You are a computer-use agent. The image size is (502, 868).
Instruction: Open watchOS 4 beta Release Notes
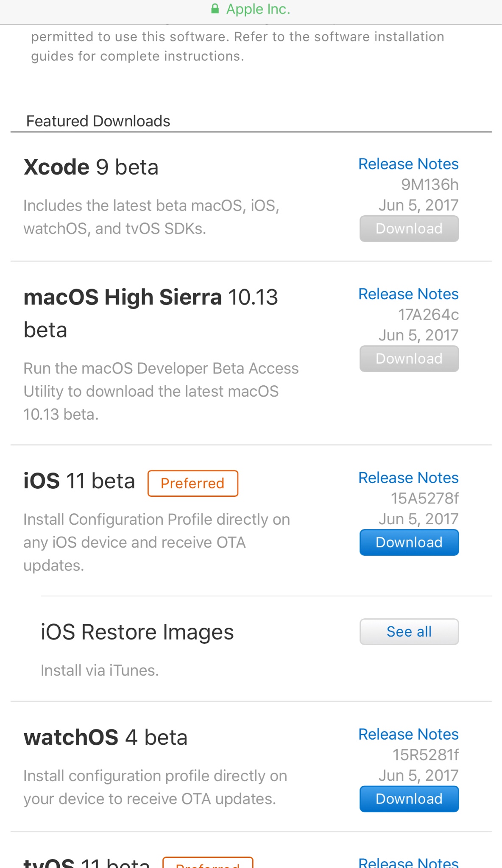408,734
